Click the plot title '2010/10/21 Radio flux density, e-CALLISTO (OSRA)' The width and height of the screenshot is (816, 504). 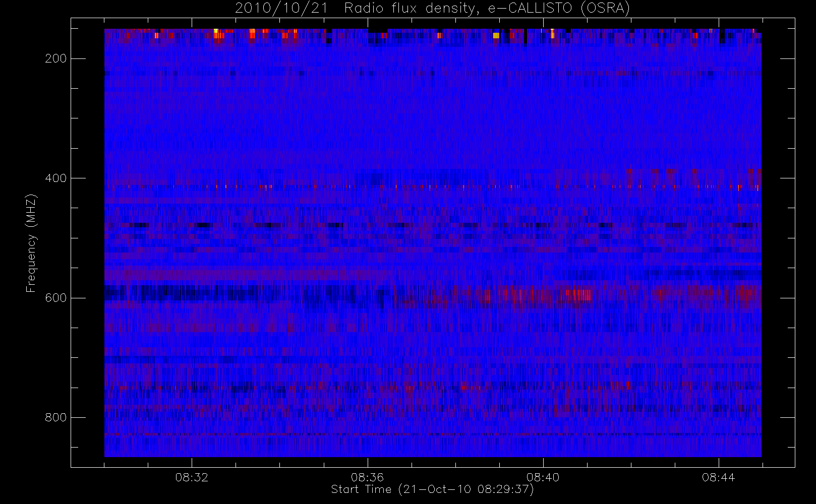(x=432, y=9)
